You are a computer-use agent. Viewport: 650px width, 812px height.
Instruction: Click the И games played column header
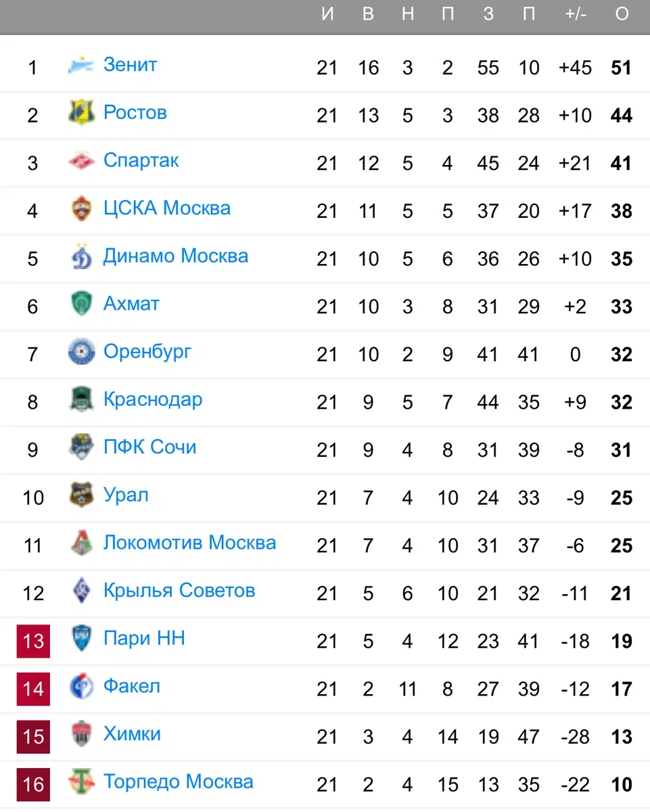coord(327,15)
